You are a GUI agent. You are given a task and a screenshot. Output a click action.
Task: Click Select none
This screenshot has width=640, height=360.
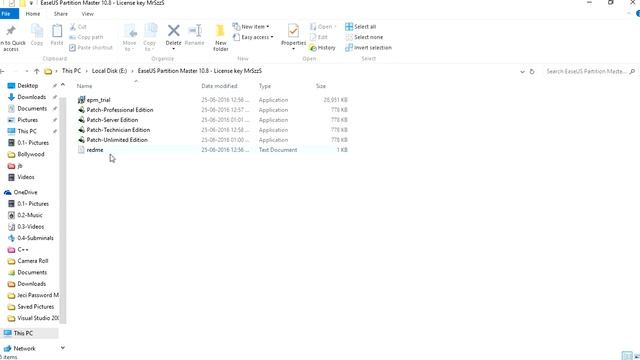pos(364,37)
